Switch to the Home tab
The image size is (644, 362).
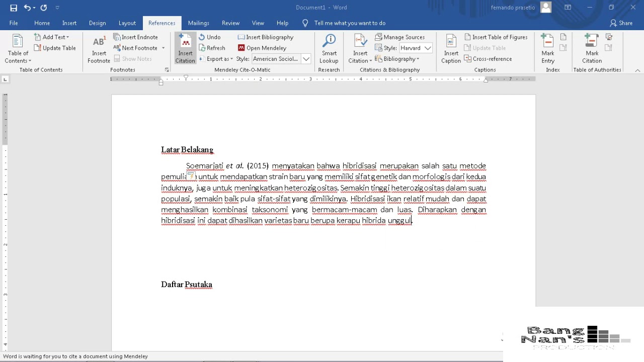click(x=42, y=23)
